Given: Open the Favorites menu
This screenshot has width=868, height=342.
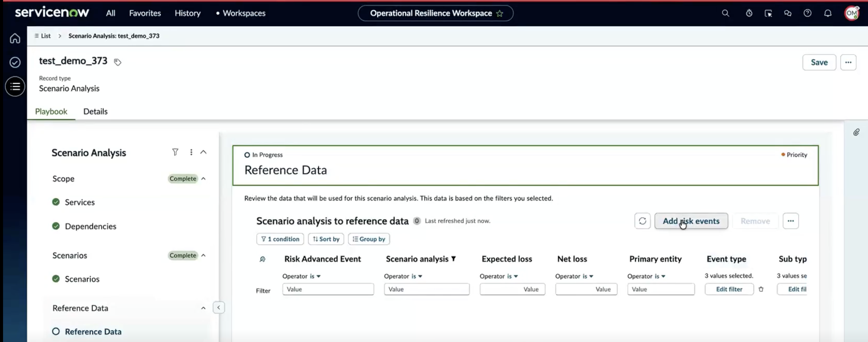Looking at the screenshot, I should point(145,13).
